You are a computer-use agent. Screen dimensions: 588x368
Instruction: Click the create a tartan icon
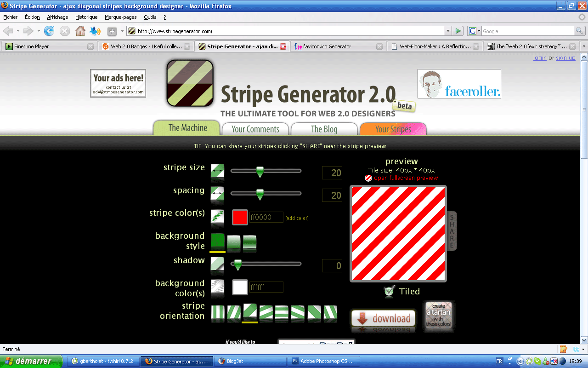point(438,315)
